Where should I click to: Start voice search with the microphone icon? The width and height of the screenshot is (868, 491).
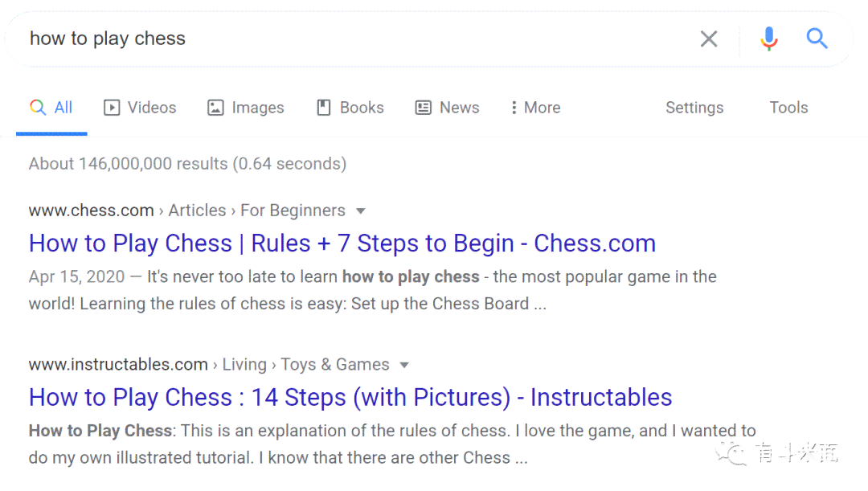(x=769, y=39)
